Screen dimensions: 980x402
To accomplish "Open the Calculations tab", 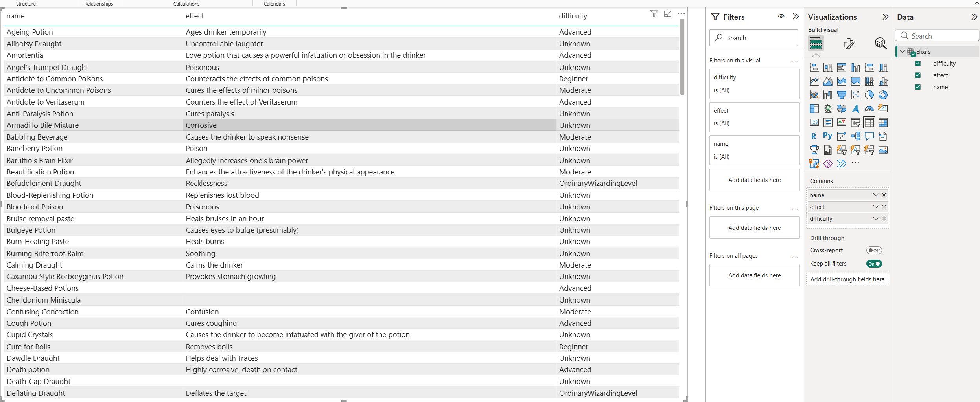I will point(186,4).
